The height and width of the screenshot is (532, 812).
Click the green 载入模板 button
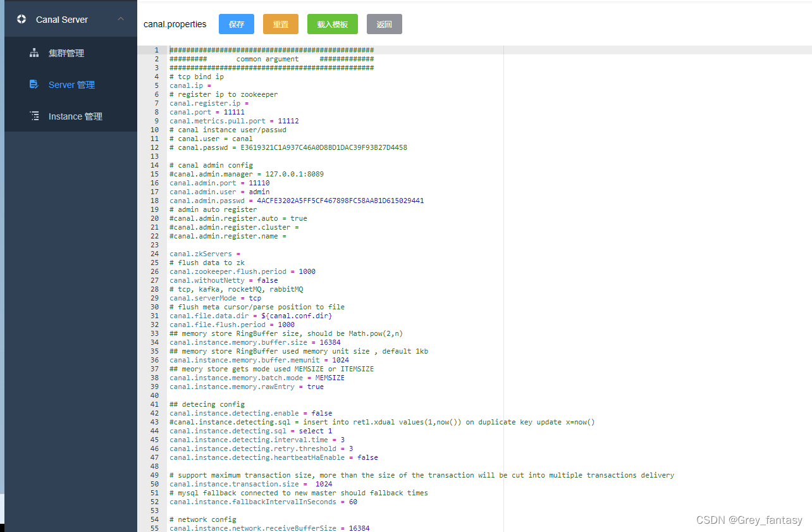pyautogui.click(x=333, y=24)
